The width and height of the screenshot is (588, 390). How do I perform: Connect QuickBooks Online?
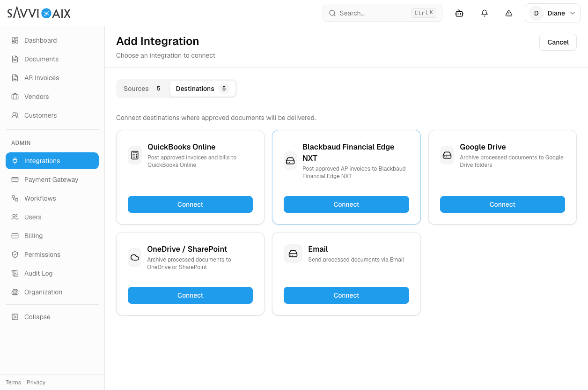(190, 204)
